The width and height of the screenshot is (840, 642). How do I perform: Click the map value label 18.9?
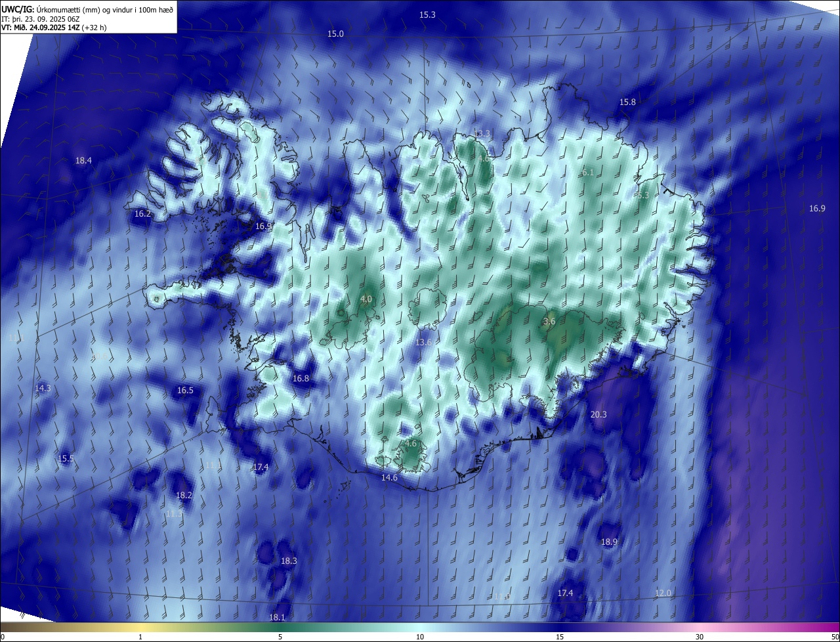click(x=609, y=542)
